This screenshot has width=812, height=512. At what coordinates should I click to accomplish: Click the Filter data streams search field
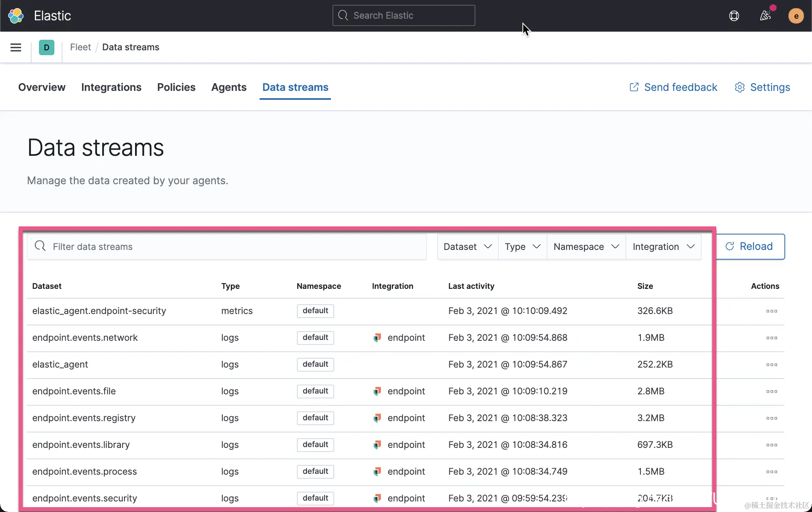(226, 246)
